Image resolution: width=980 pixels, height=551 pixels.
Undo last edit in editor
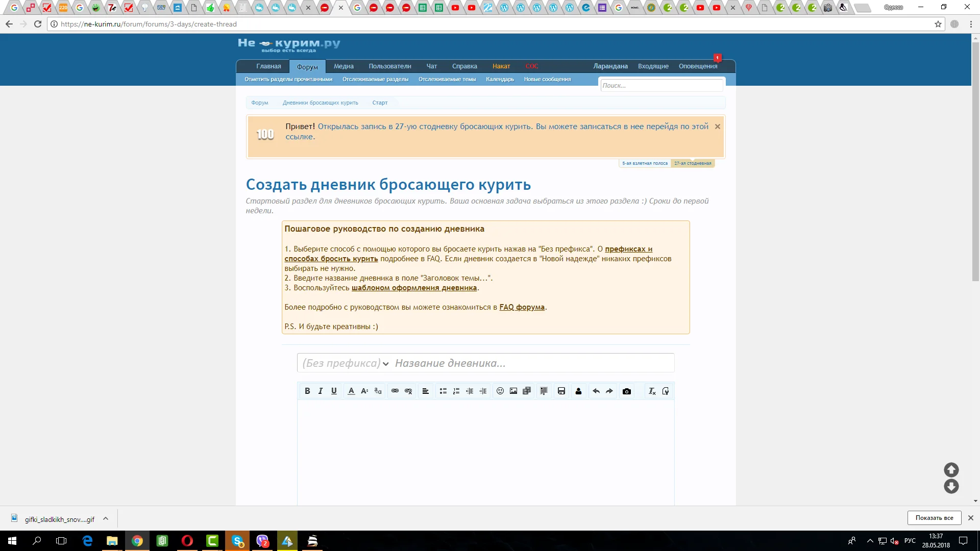tap(596, 391)
